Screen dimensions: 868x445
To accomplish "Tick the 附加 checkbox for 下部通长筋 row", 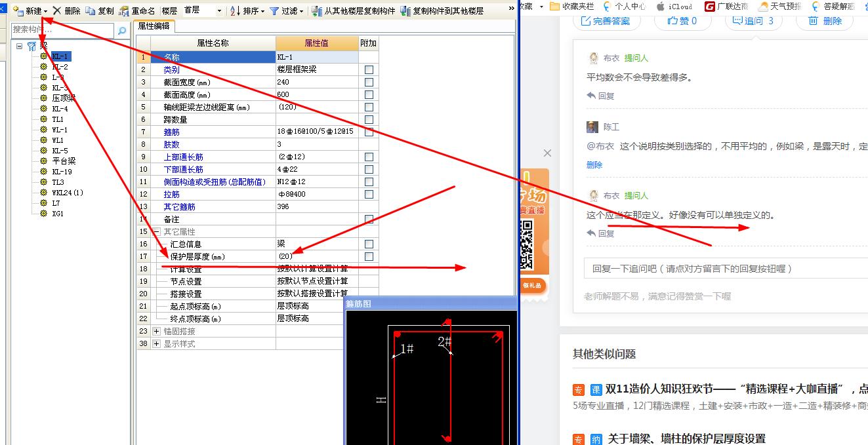I will pyautogui.click(x=369, y=169).
